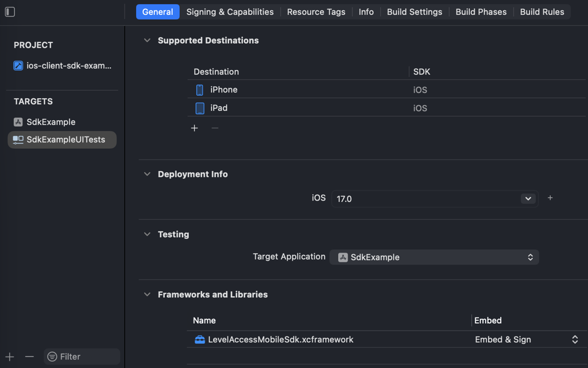Toggle the sidebar panel icon
Screen dimensions: 588x368
pyautogui.click(x=10, y=11)
